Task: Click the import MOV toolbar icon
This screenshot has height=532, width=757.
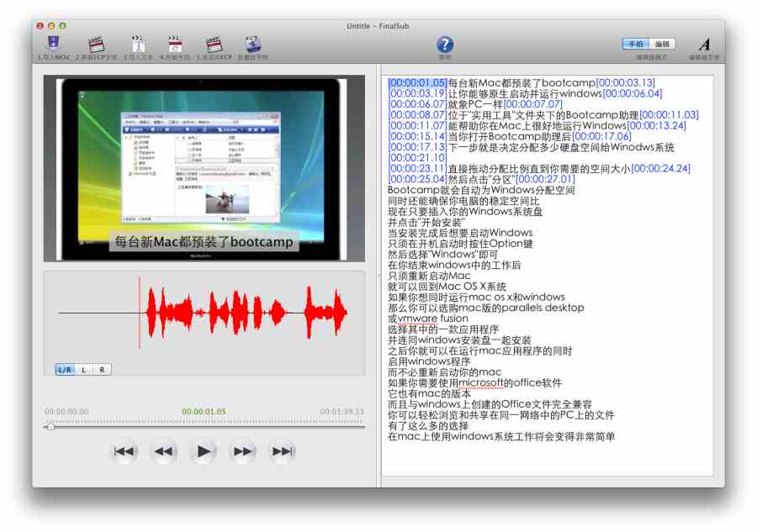Action: [x=53, y=44]
